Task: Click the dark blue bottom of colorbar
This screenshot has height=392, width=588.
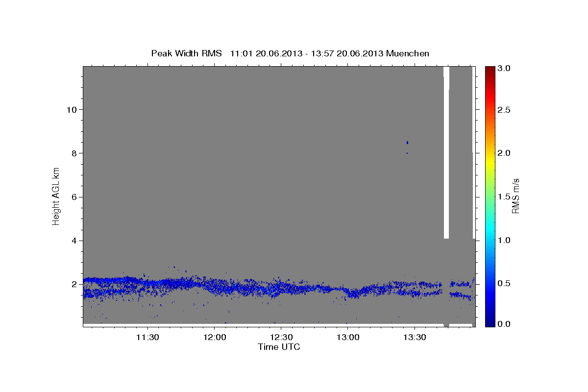Action: point(490,321)
